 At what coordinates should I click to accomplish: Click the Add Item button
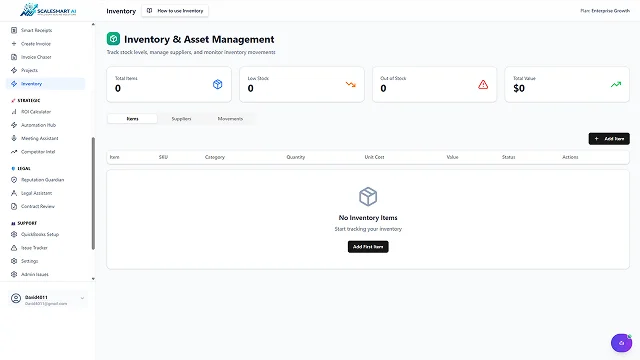609,139
